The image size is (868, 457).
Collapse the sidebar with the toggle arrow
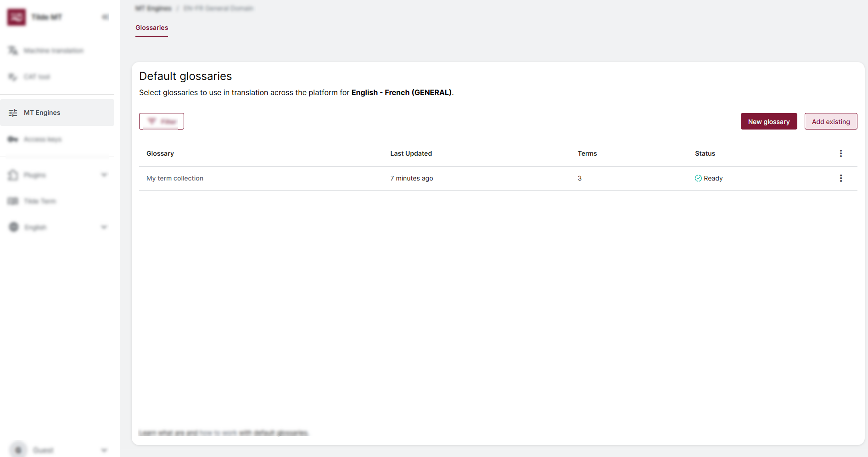pyautogui.click(x=105, y=17)
